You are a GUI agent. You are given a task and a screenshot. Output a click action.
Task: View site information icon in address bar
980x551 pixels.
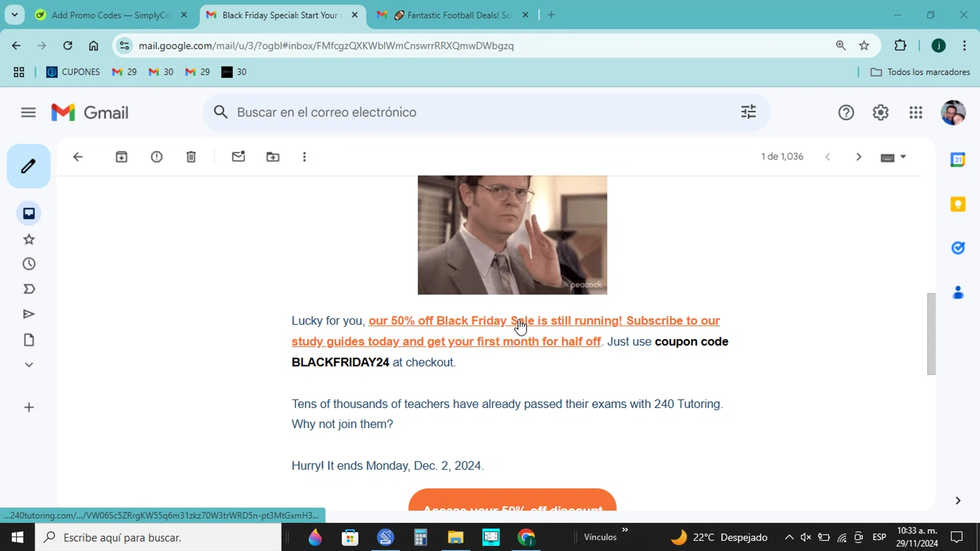tap(125, 46)
